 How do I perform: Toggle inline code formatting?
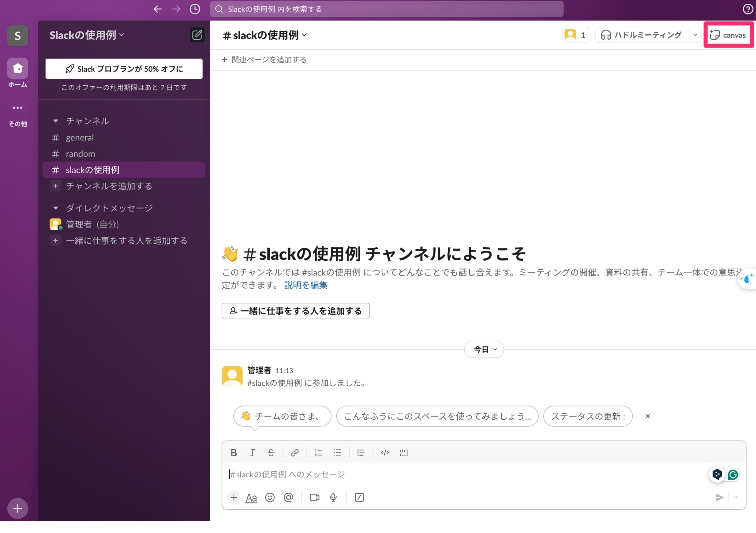pyautogui.click(x=385, y=453)
